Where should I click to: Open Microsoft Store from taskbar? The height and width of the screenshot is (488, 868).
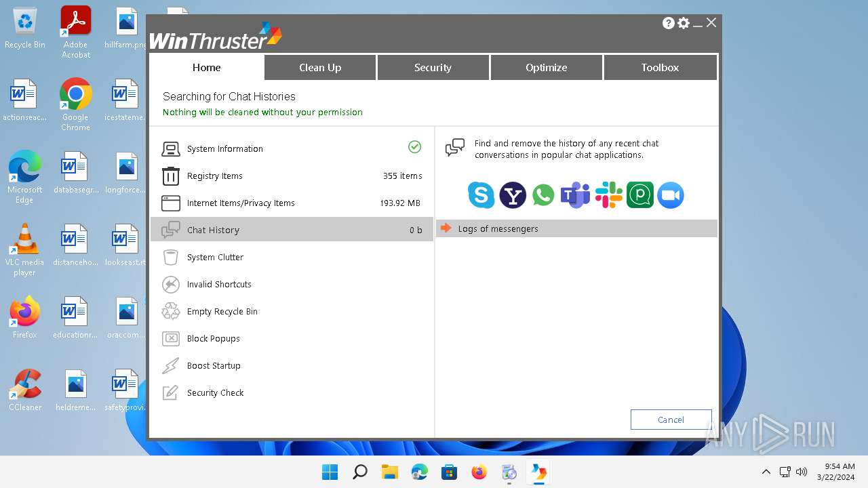pyautogui.click(x=449, y=472)
